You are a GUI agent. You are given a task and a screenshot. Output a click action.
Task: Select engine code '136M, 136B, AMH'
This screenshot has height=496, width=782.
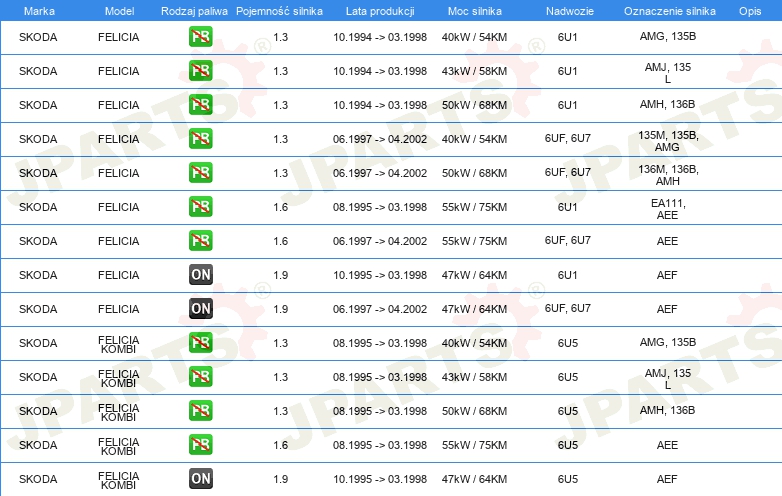click(668, 175)
